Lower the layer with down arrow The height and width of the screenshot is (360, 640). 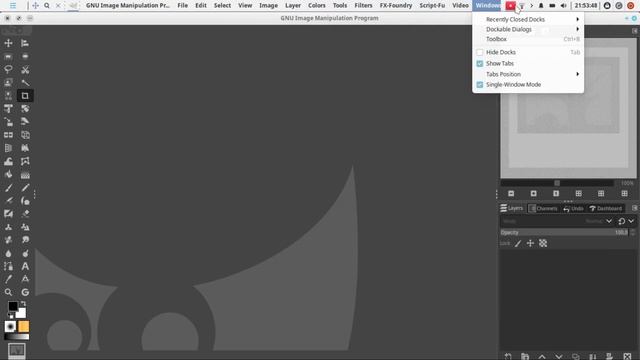point(559,356)
